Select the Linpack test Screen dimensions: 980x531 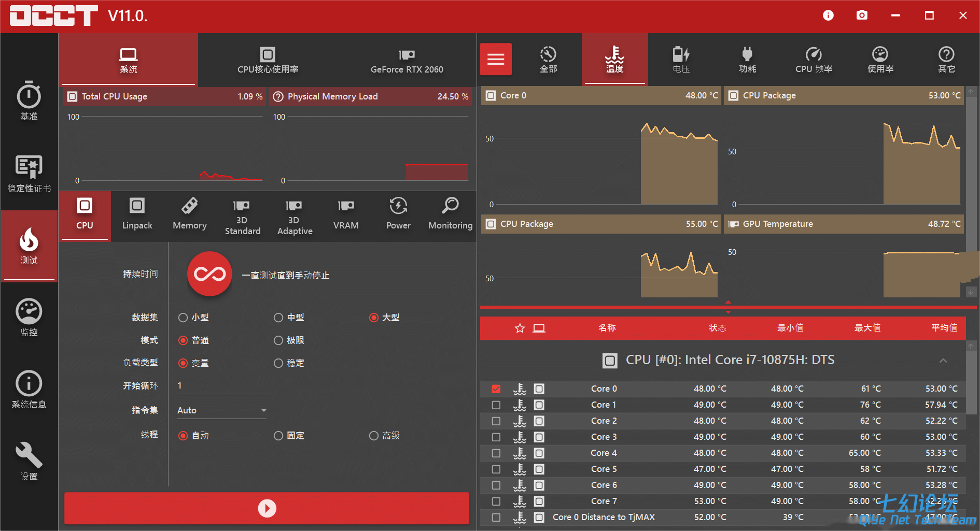[x=137, y=214]
